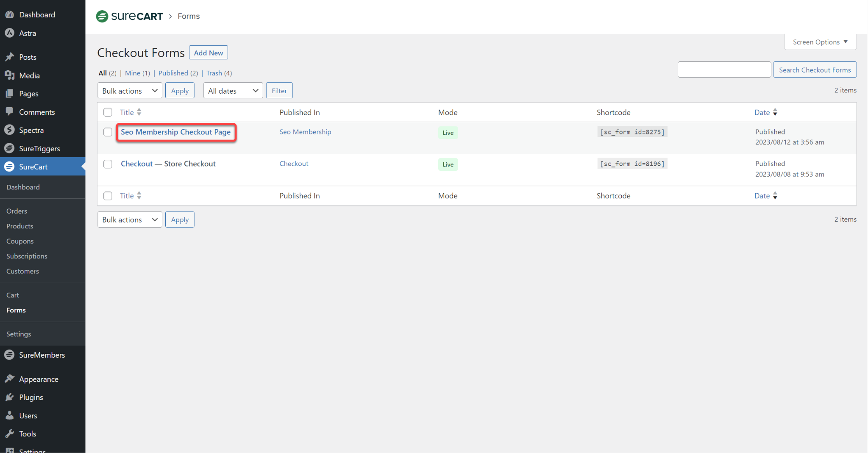868x453 pixels.
Task: Click the Add New button
Action: pyautogui.click(x=208, y=53)
